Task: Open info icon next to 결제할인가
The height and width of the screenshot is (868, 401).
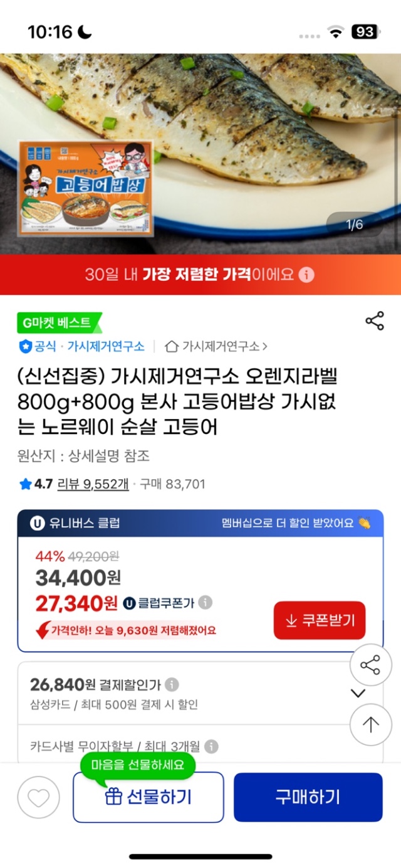Action: click(172, 684)
